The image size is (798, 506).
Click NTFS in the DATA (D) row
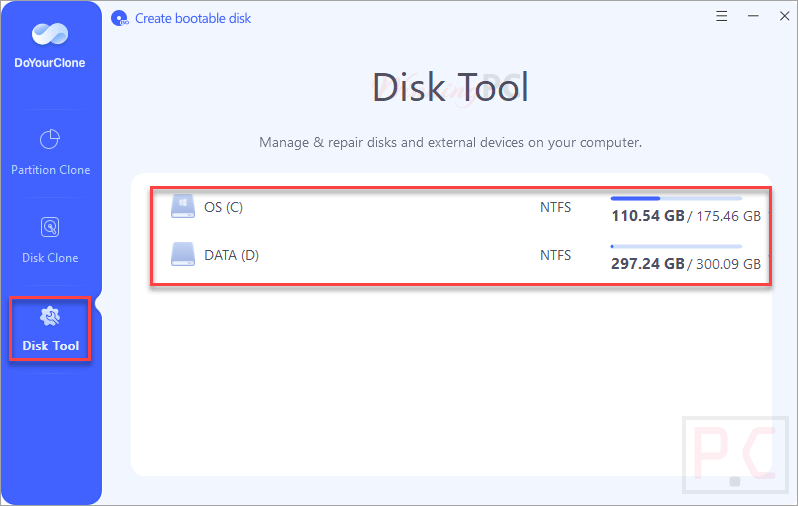[x=555, y=255]
